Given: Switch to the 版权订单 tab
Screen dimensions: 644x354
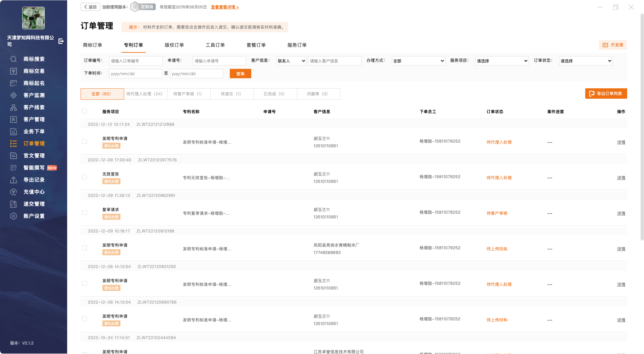Looking at the screenshot, I should pyautogui.click(x=174, y=45).
